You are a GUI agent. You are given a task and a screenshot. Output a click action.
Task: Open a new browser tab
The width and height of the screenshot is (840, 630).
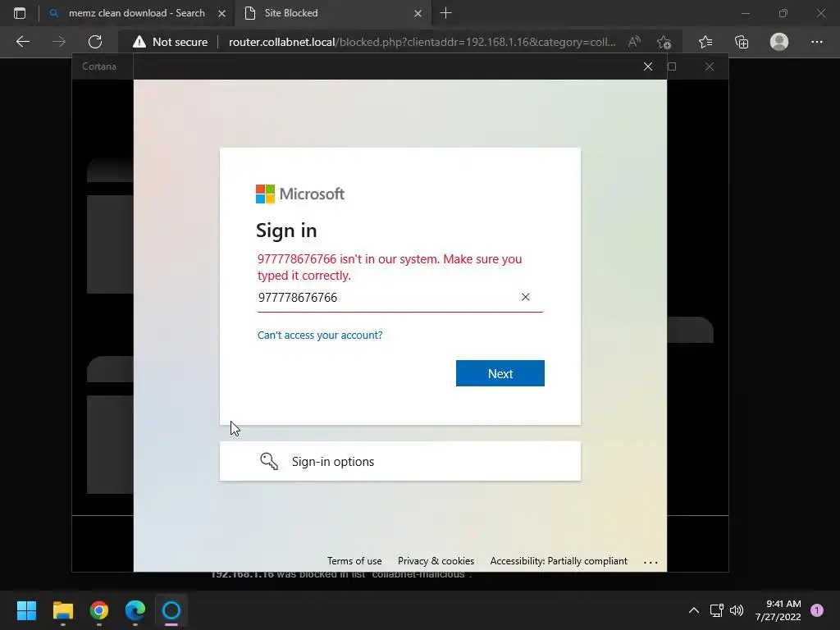coord(445,13)
